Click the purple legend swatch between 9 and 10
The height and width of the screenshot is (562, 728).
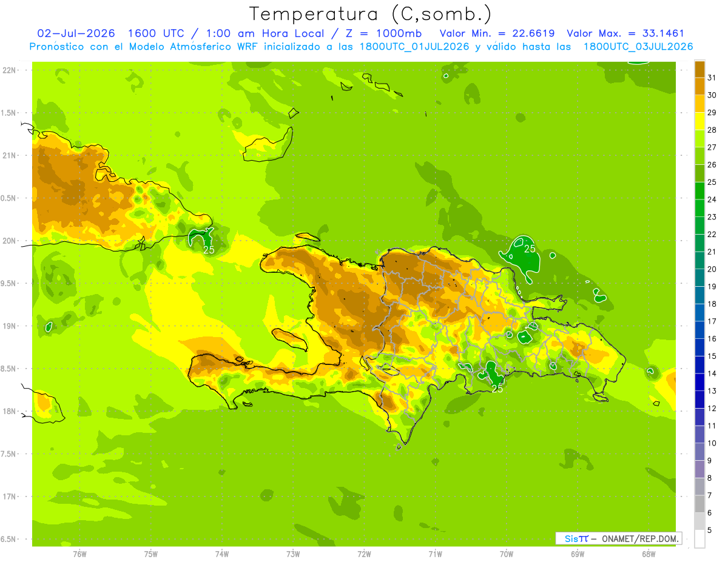click(x=699, y=452)
